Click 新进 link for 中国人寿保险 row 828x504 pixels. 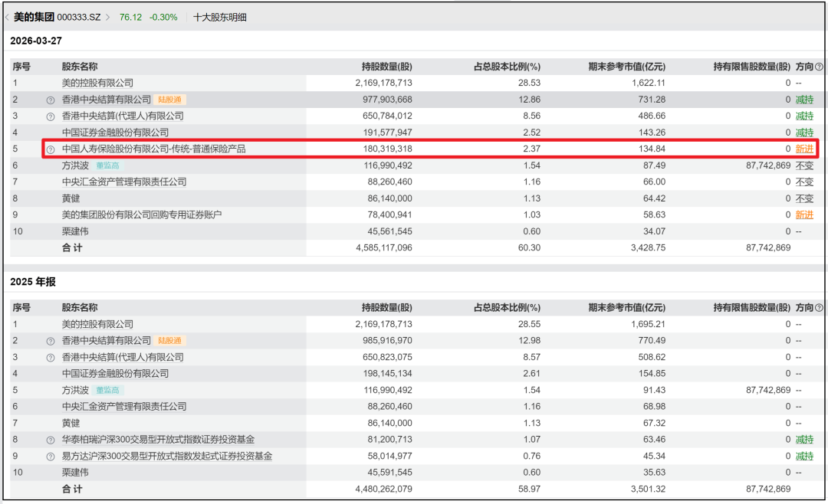pos(804,149)
